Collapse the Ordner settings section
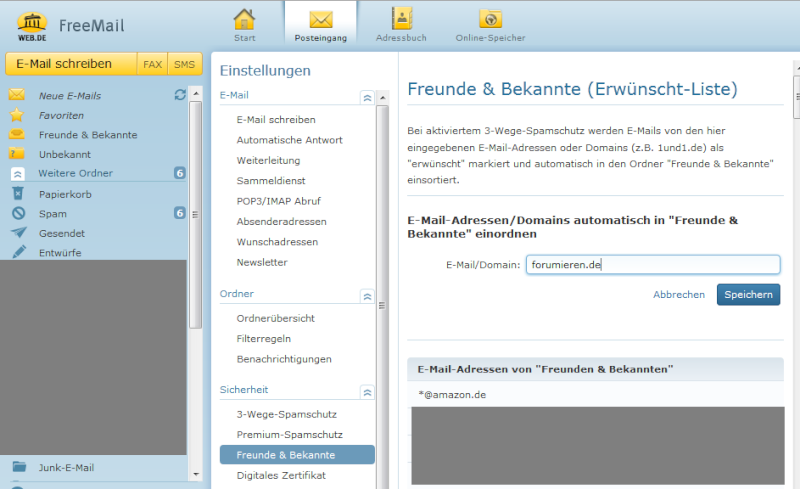Viewport: 800px width, 489px height. click(367, 296)
